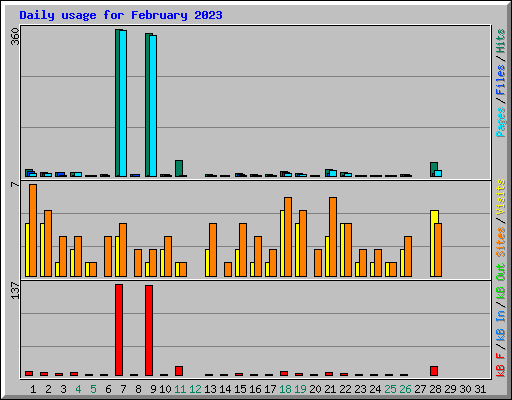Image resolution: width=512 pixels, height=400 pixels.
Task: Click the day 30 label on x-axis
Action: coord(465,389)
